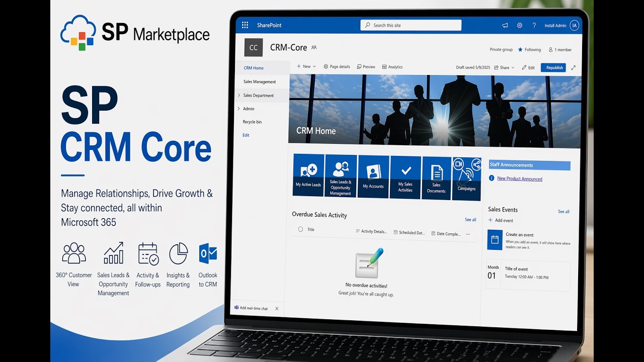This screenshot has width=644, height=362.
Task: Open the My Active Leads tile
Action: coord(308,175)
